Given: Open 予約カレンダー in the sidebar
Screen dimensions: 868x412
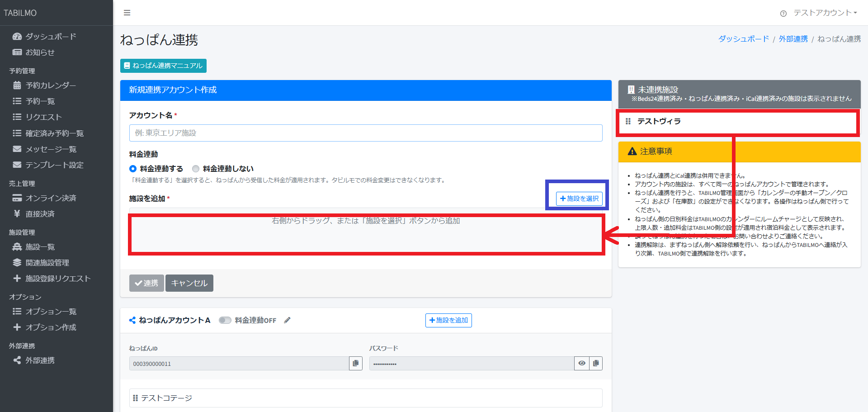Looking at the screenshot, I should [x=50, y=85].
